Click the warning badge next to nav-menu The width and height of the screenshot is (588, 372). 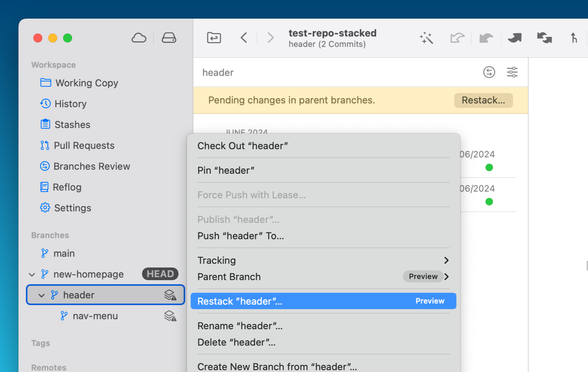point(170,316)
